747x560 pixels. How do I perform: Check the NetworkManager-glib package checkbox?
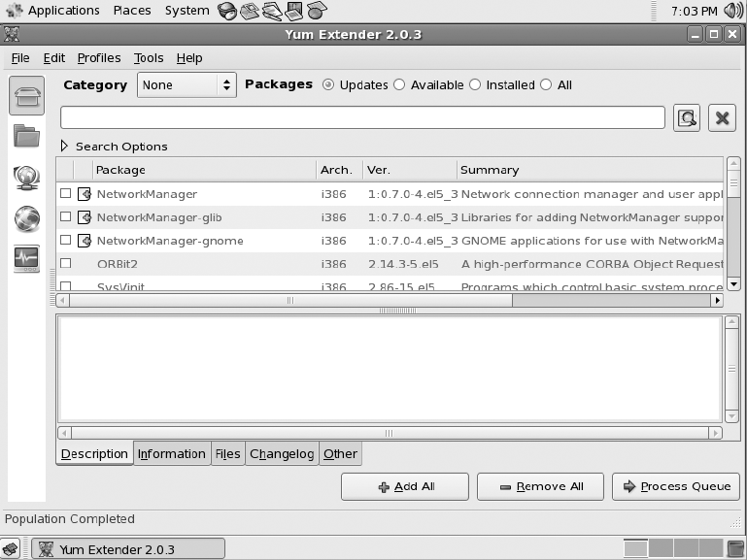[x=66, y=216]
